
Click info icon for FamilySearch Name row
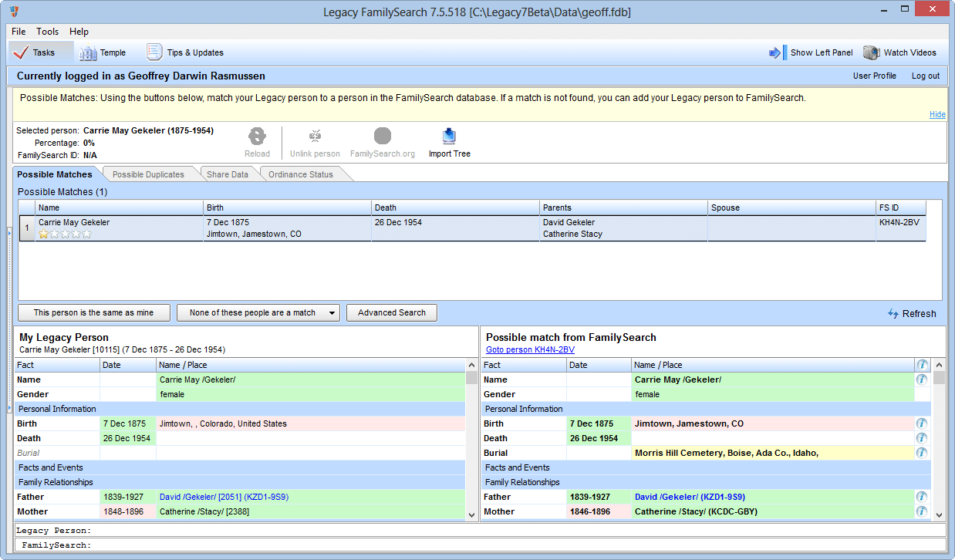pyautogui.click(x=922, y=380)
